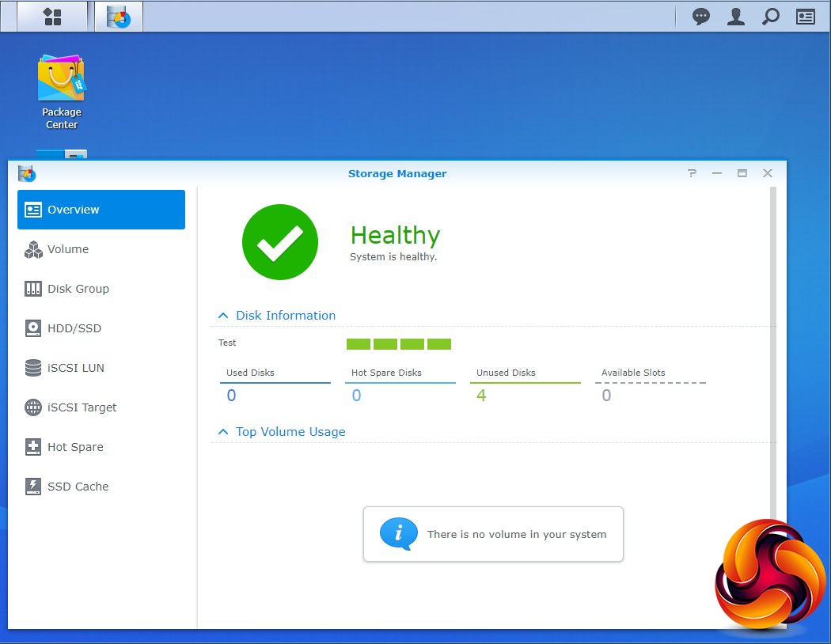Click the Storage Manager taskbar icon
The height and width of the screenshot is (644, 831).
click(119, 17)
